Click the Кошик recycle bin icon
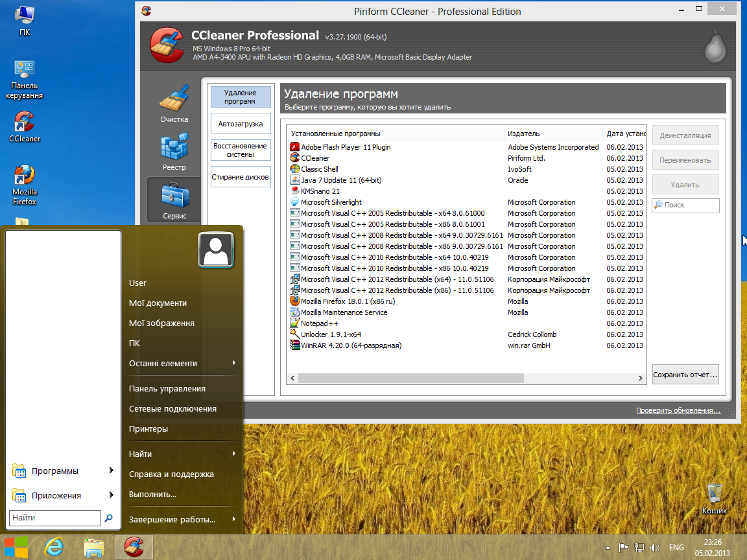 pos(714,493)
